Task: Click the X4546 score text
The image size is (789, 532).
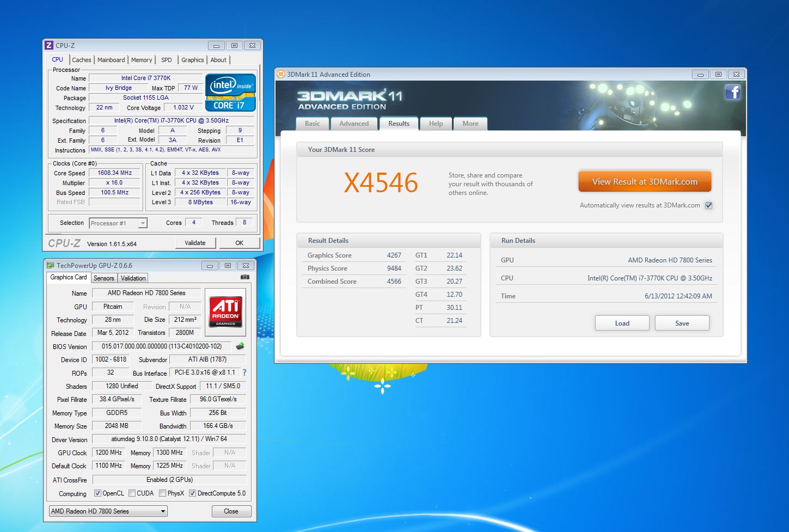Action: tap(381, 183)
